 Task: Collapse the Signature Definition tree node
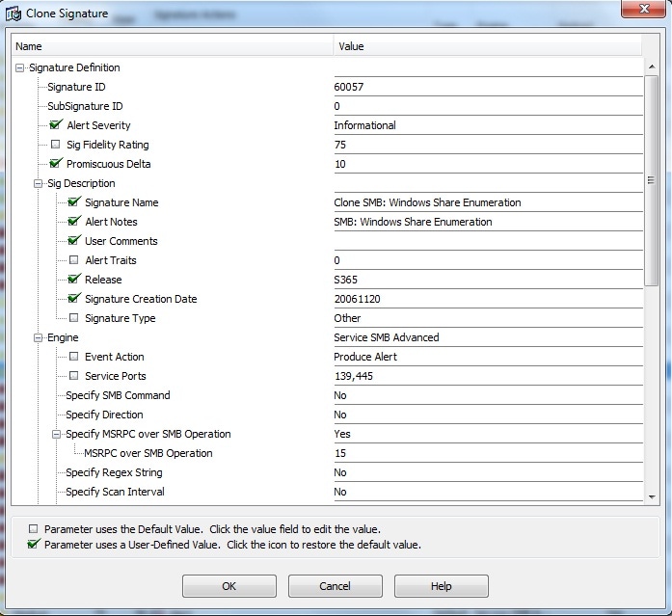click(19, 67)
